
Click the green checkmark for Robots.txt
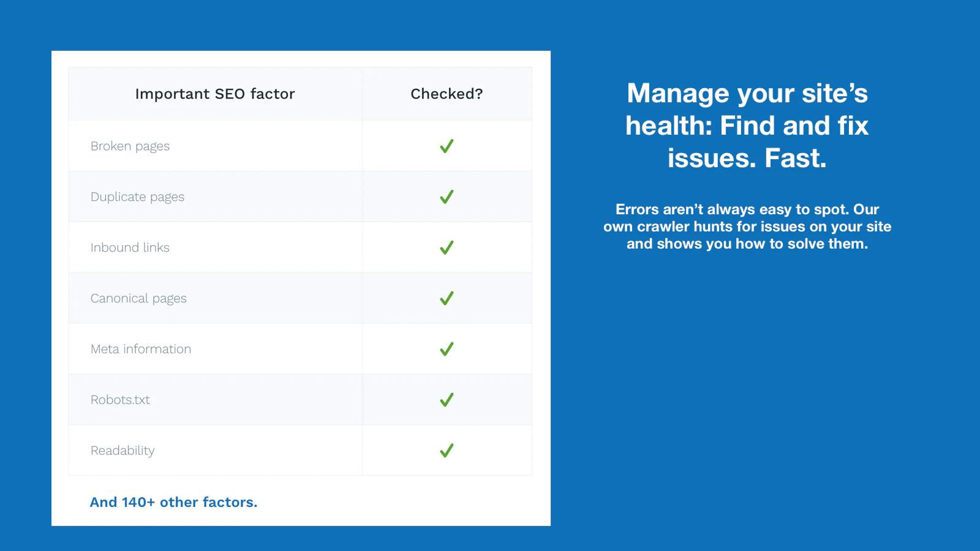(447, 400)
